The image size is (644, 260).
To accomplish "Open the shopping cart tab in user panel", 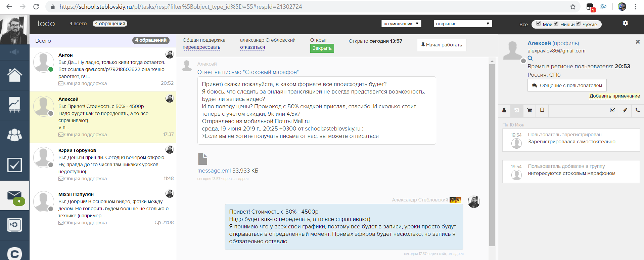I will (530, 110).
